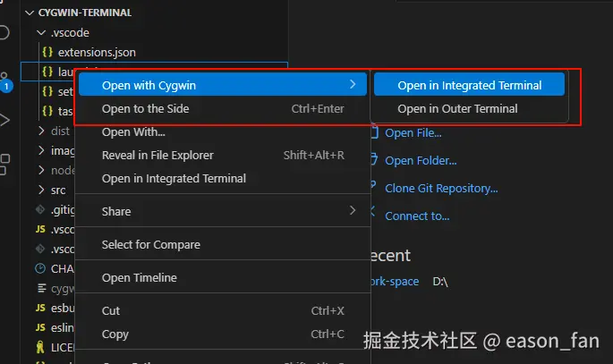
Task: Expand the src folder
Action: (40, 190)
